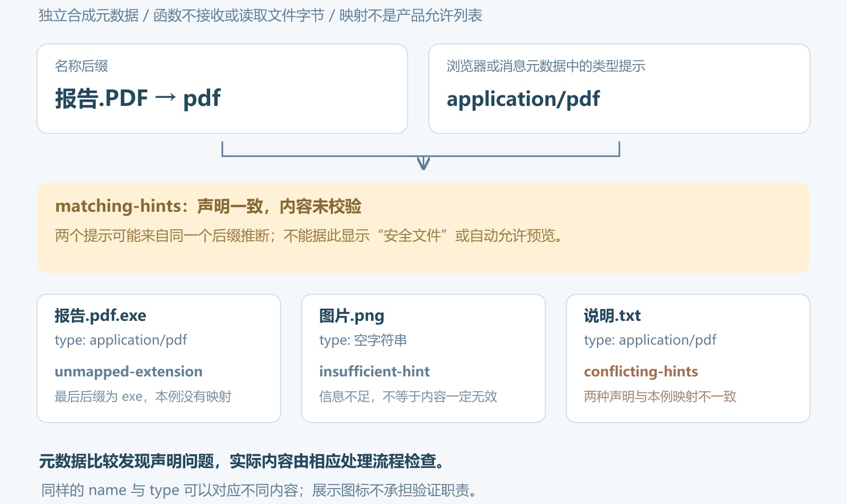Click type: application/pdf under 说明.txt
The height and width of the screenshot is (504, 847).
650,340
